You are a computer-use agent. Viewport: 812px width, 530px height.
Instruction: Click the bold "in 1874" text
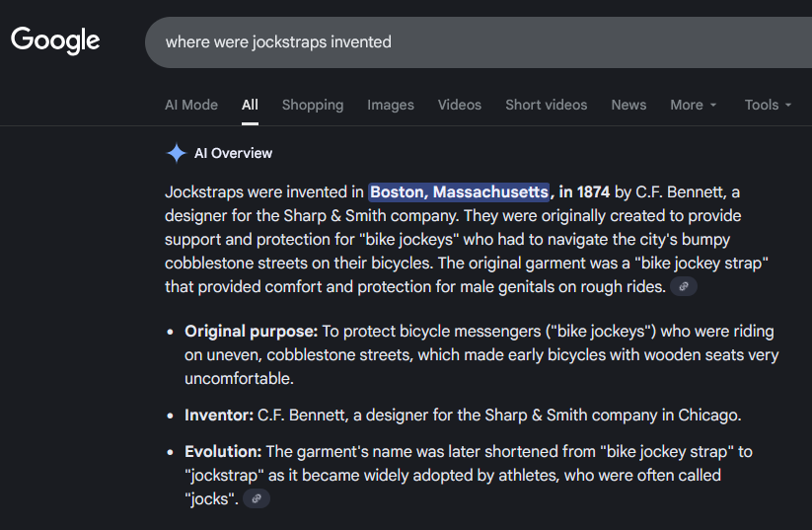point(584,191)
